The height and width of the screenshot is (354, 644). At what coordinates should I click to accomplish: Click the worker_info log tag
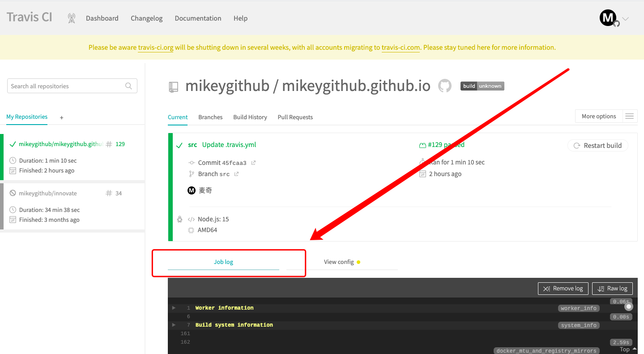[x=579, y=308]
